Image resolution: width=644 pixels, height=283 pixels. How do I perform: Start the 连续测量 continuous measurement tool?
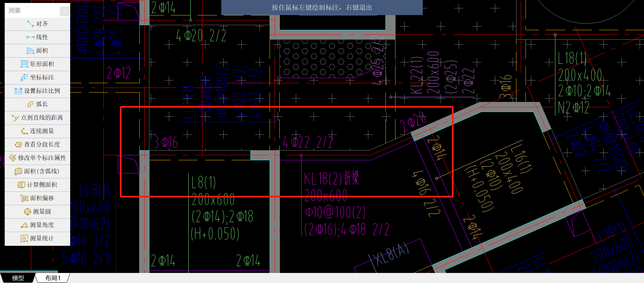(x=37, y=131)
